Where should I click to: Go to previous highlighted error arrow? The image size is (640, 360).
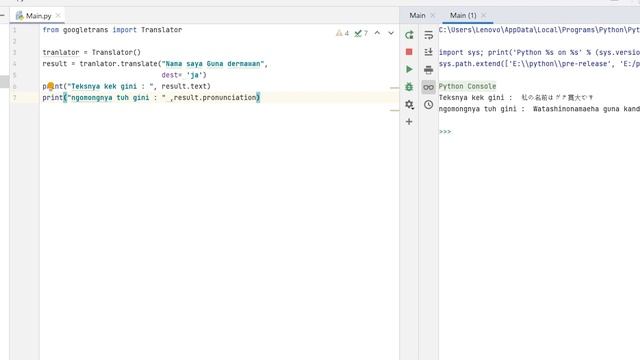pos(377,33)
